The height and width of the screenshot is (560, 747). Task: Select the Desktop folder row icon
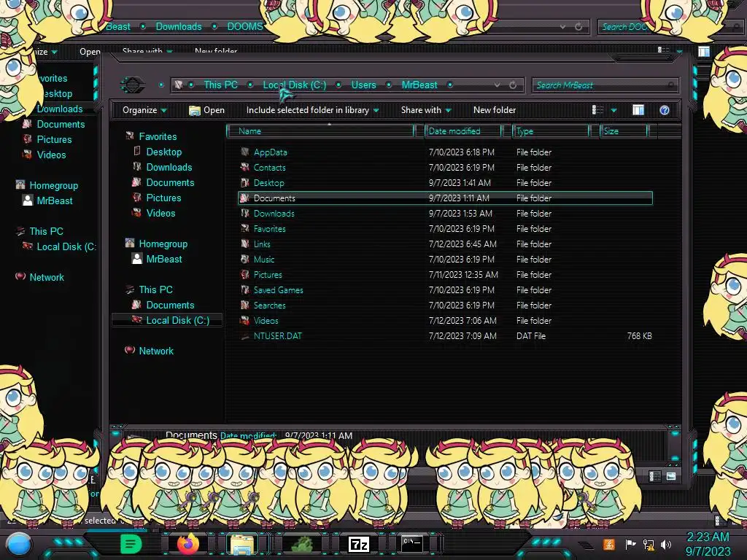tap(245, 182)
